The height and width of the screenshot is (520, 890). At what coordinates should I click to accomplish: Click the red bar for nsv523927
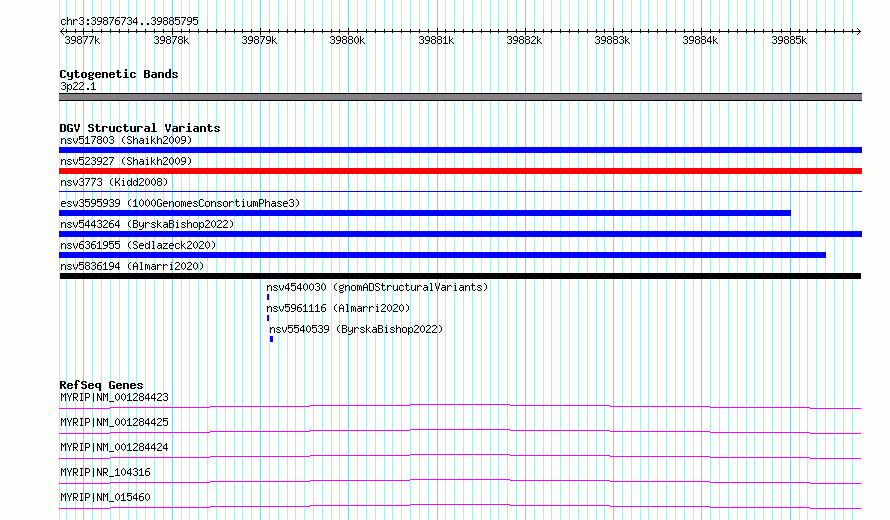point(460,171)
